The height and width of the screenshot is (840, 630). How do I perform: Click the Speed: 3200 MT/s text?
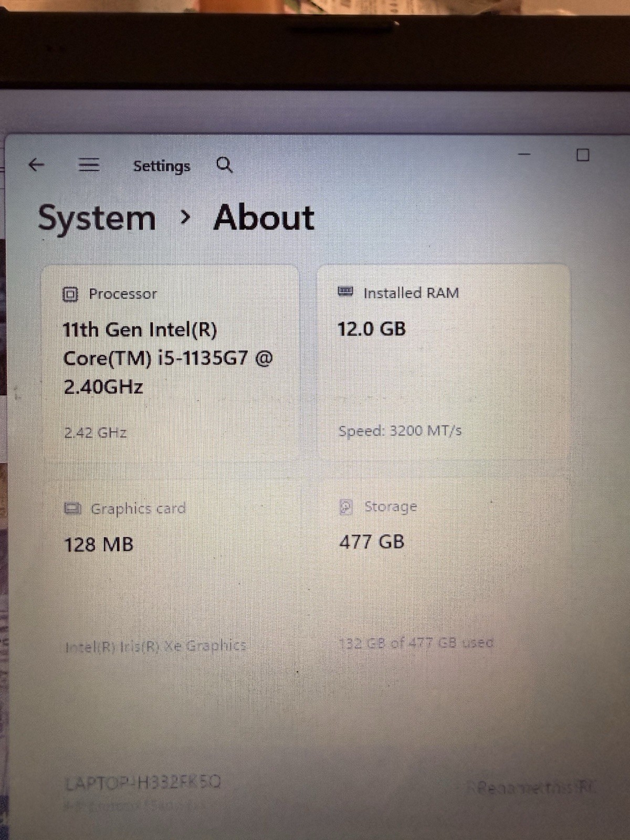point(400,431)
